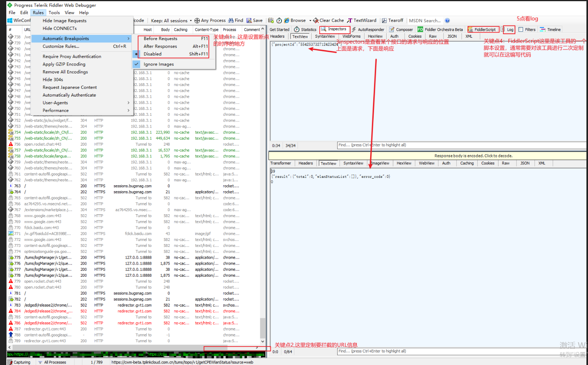Click the timer clock toolbar icon
Screen dimensions: 588x365
(279, 20)
